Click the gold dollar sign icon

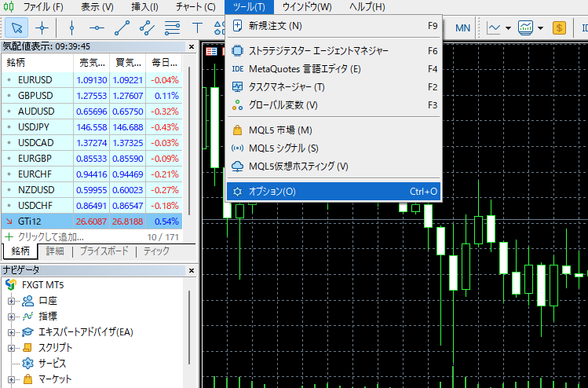pos(559,28)
